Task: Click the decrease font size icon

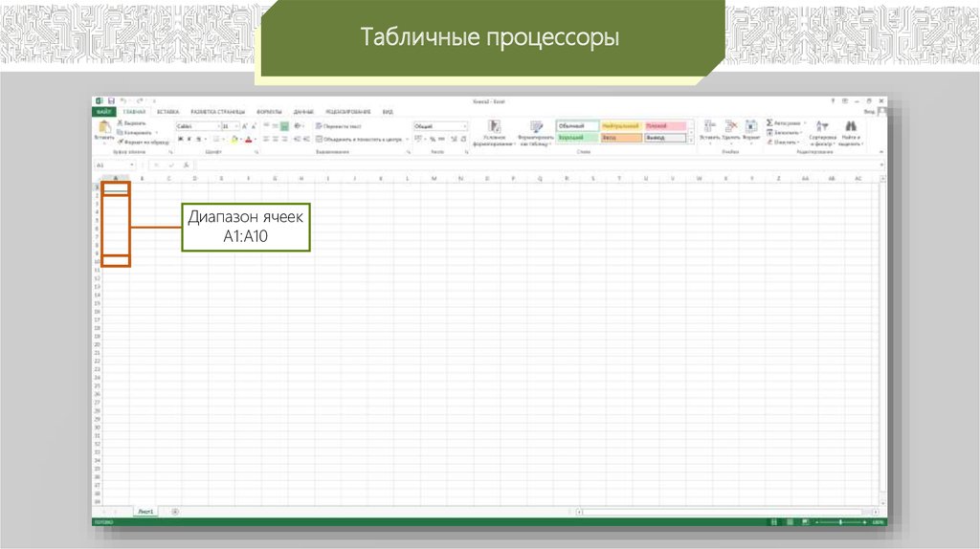Action: [x=253, y=126]
